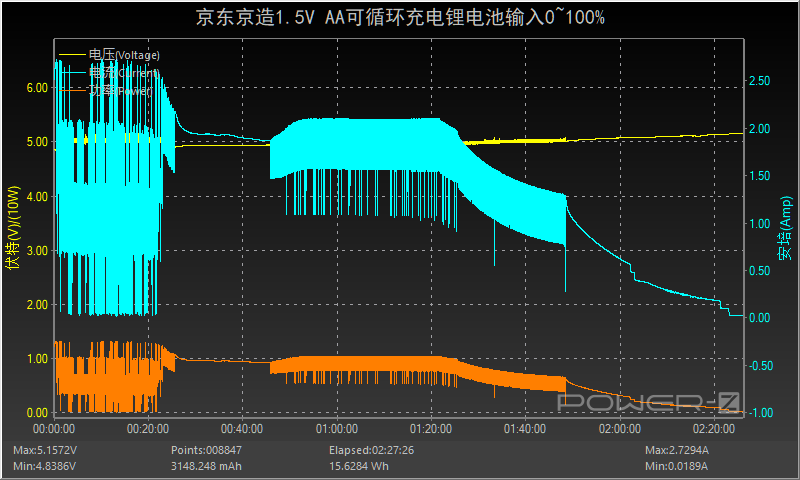Click the 3148.248 mAh capacity value
800x480 pixels.
click(206, 466)
